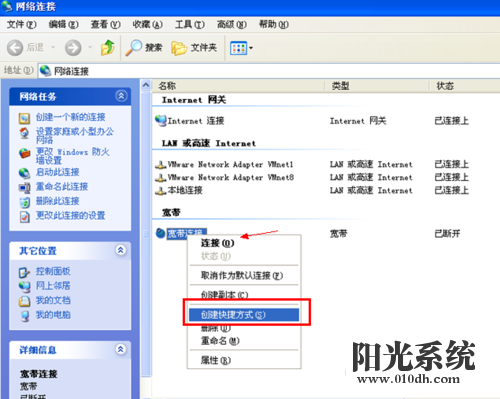
Task: Open the 收藏(A) menu
Action: point(147,24)
